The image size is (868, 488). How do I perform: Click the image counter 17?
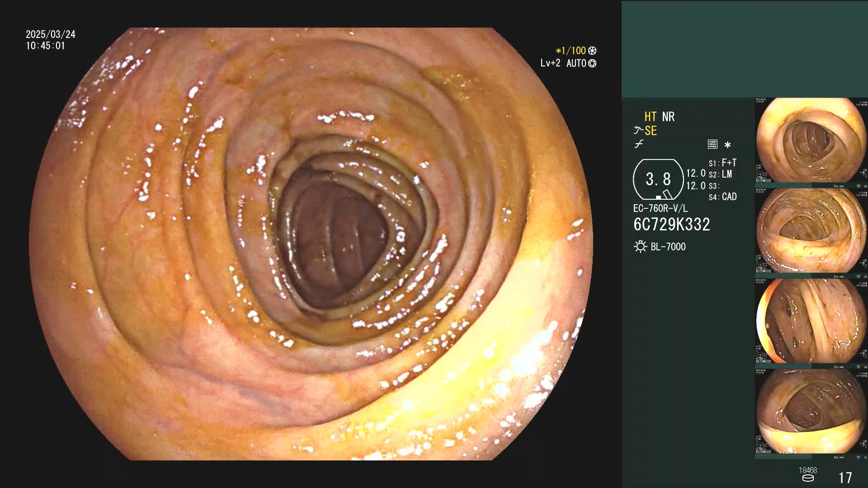point(845,478)
